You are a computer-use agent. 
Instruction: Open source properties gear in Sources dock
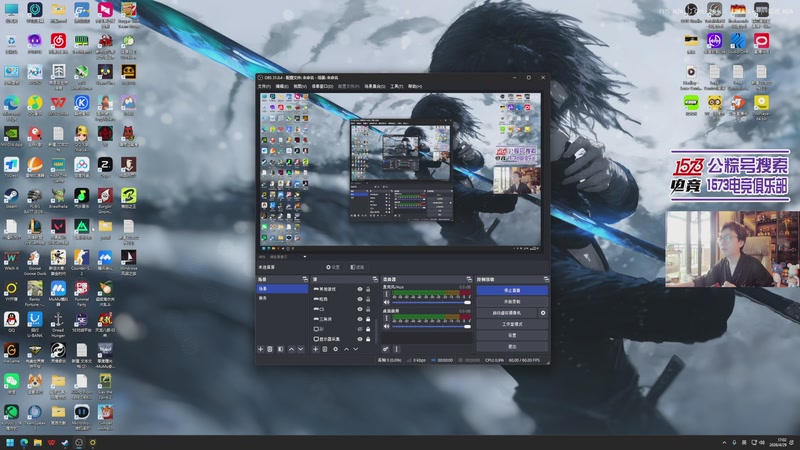tap(335, 349)
